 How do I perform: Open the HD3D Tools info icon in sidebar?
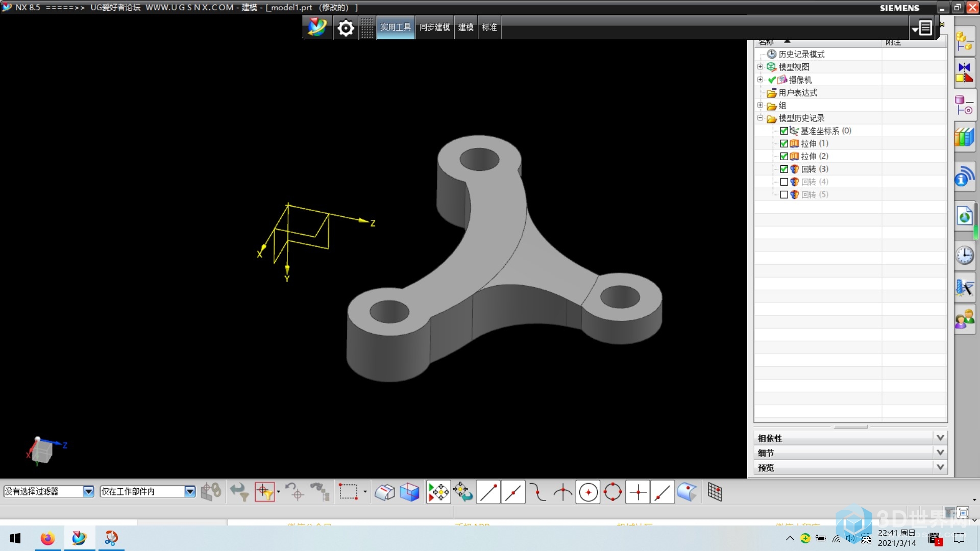tap(964, 177)
